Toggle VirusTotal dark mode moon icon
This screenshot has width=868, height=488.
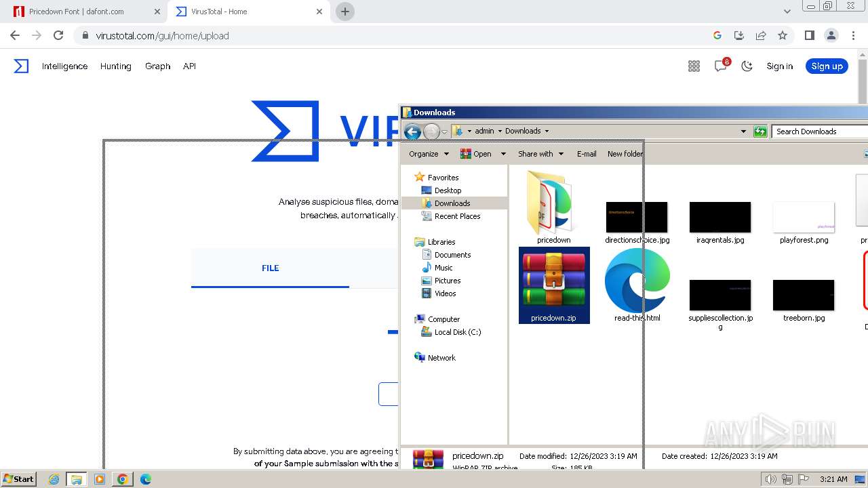click(747, 66)
